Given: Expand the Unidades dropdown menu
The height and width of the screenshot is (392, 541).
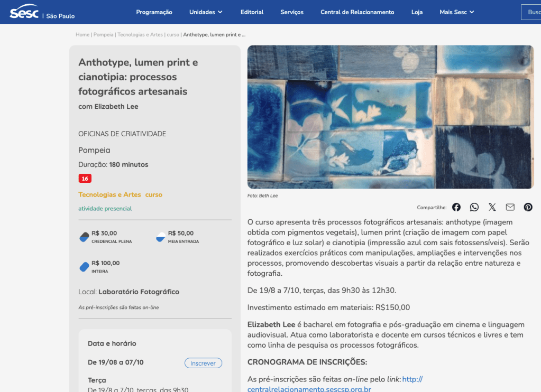Looking at the screenshot, I should point(206,12).
